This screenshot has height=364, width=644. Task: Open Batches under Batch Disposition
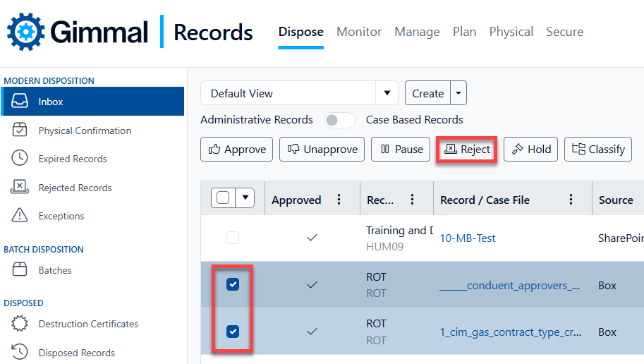pos(55,270)
